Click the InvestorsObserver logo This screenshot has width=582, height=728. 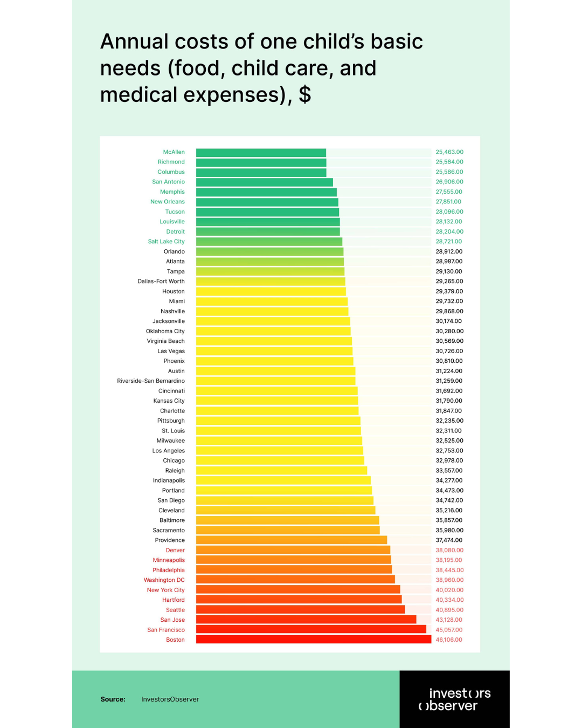pos(454,699)
